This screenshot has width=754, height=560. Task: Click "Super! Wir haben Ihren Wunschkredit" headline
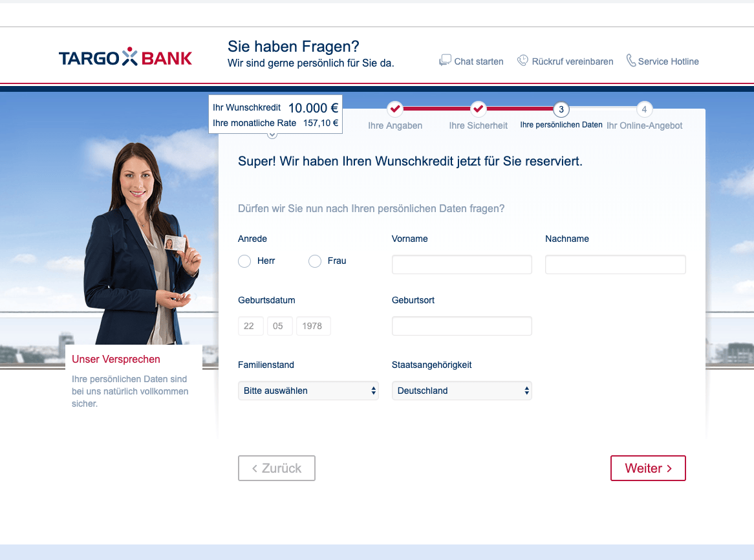[410, 161]
